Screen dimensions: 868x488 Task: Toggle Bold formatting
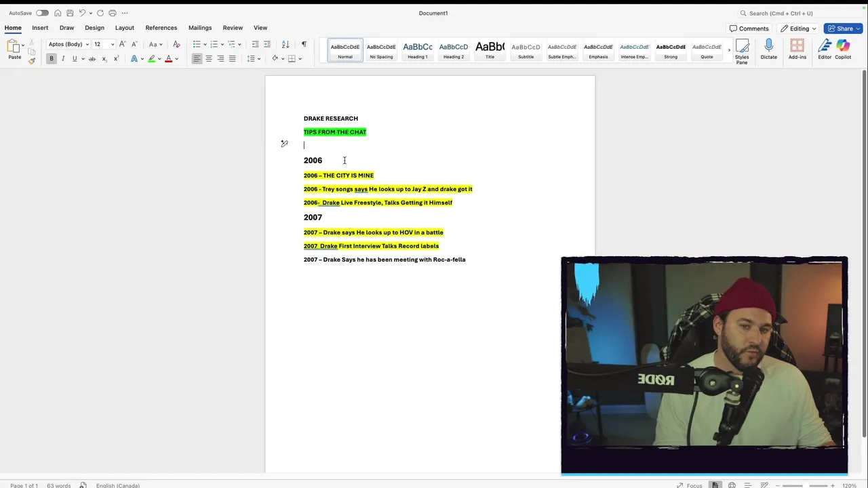[x=51, y=59]
